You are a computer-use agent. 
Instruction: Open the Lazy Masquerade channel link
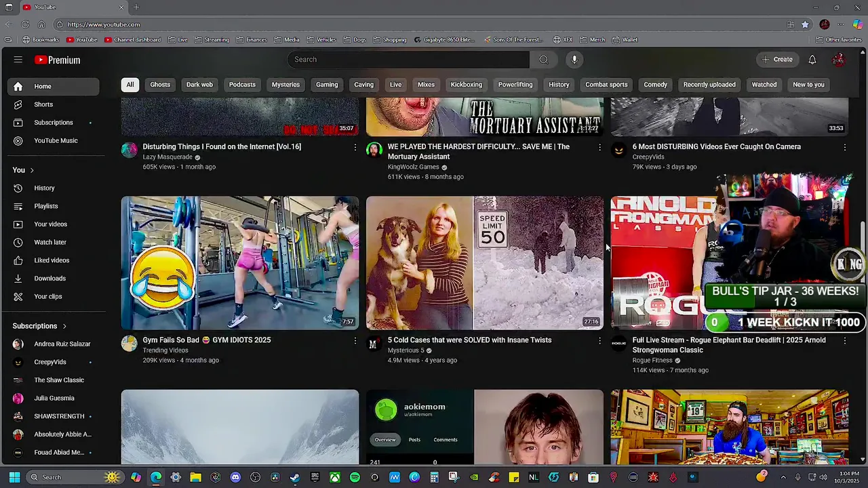click(x=167, y=157)
